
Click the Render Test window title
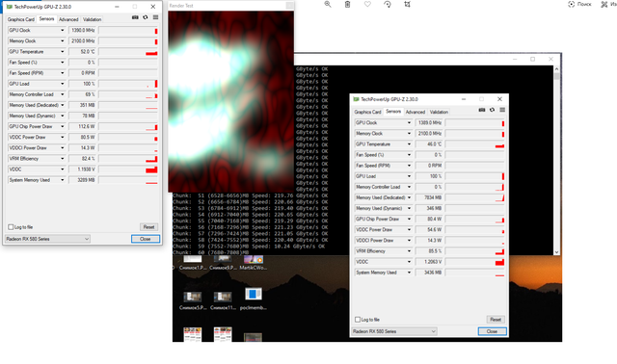[x=181, y=6]
